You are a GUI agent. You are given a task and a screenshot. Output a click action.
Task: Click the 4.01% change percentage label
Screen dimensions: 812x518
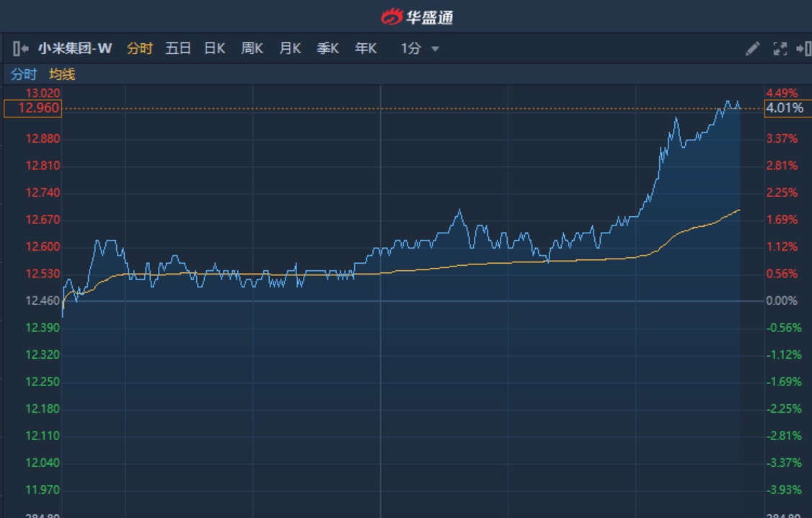[x=785, y=108]
